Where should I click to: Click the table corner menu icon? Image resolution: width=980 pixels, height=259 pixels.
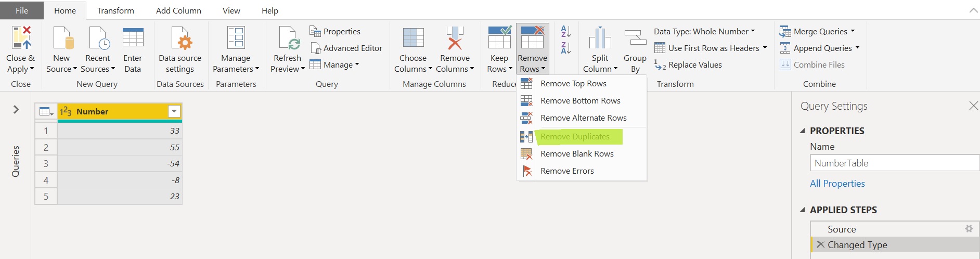click(x=46, y=111)
